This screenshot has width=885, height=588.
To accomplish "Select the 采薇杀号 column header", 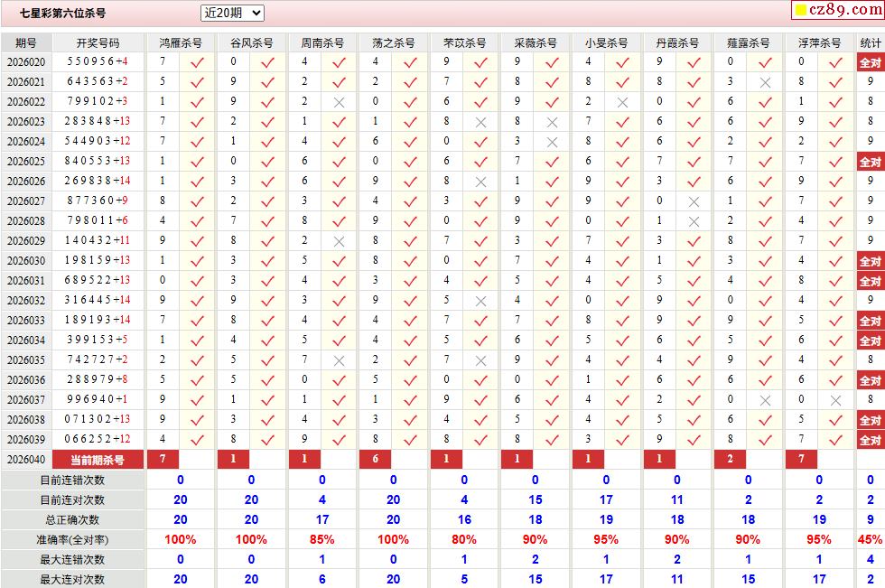I will tap(536, 42).
